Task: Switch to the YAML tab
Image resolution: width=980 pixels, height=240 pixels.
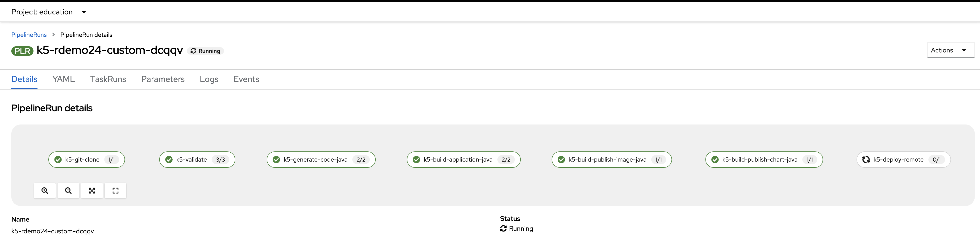Action: (63, 79)
